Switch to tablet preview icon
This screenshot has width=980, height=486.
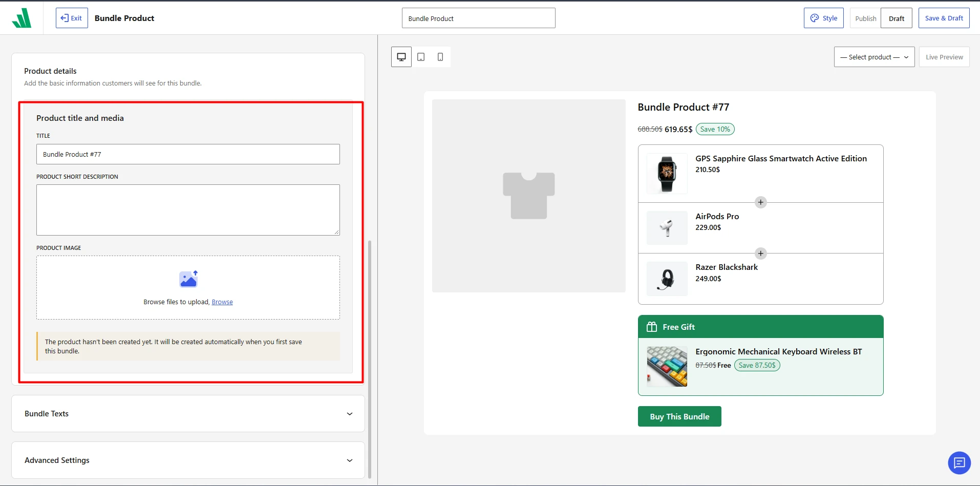pyautogui.click(x=421, y=57)
